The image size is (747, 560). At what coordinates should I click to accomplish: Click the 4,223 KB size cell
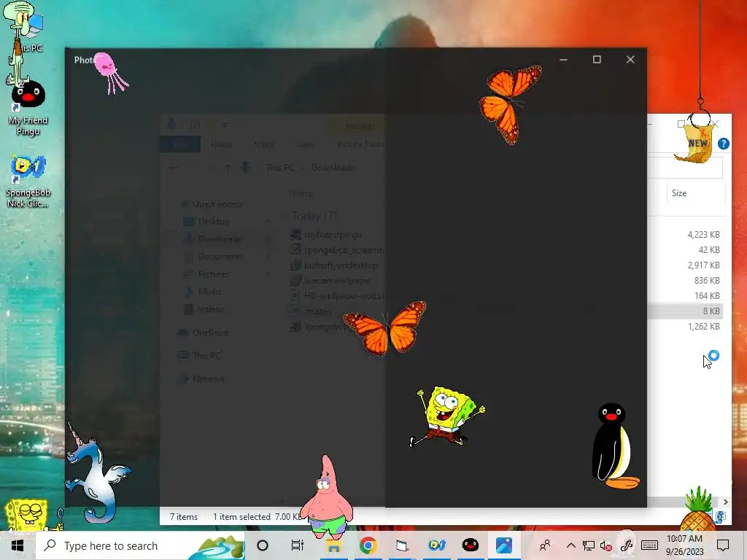(703, 234)
